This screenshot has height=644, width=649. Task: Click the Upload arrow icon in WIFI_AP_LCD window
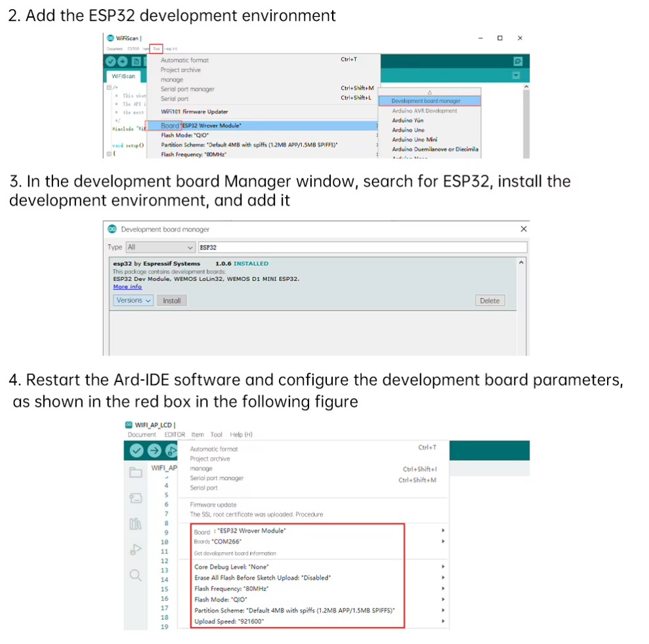[x=154, y=450]
